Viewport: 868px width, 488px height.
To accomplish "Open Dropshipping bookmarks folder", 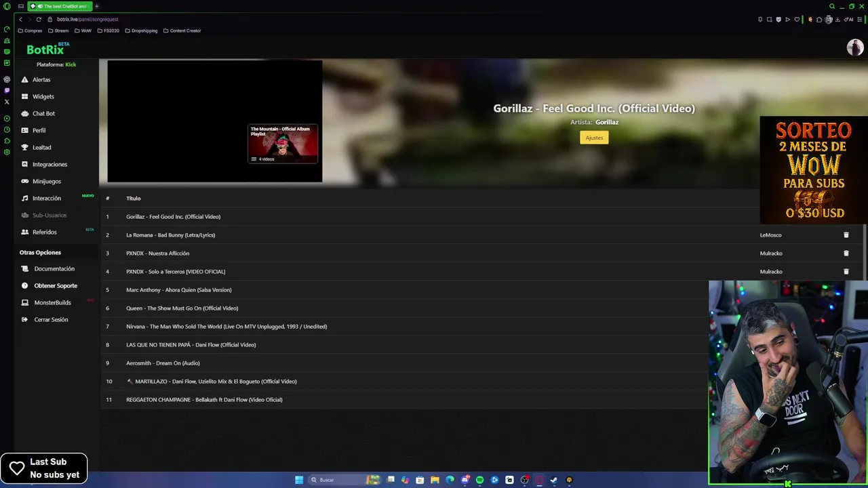I will pyautogui.click(x=141, y=30).
